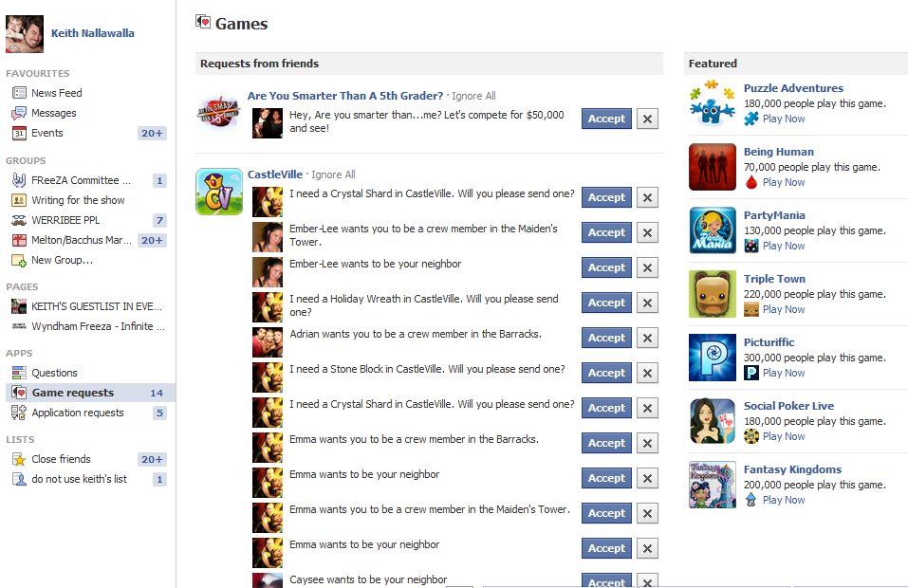Image resolution: width=908 pixels, height=588 pixels.
Task: Accept Ember-Lee's neighbor request
Action: point(606,267)
